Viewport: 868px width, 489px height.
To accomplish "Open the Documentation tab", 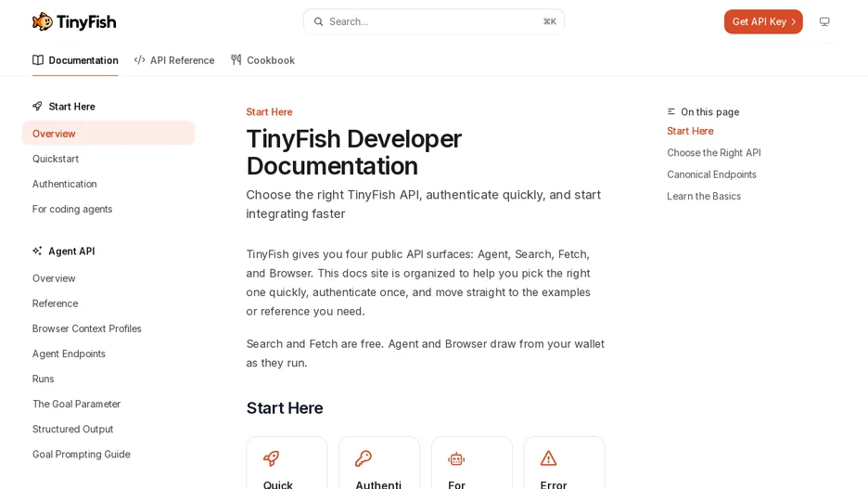I will (75, 59).
